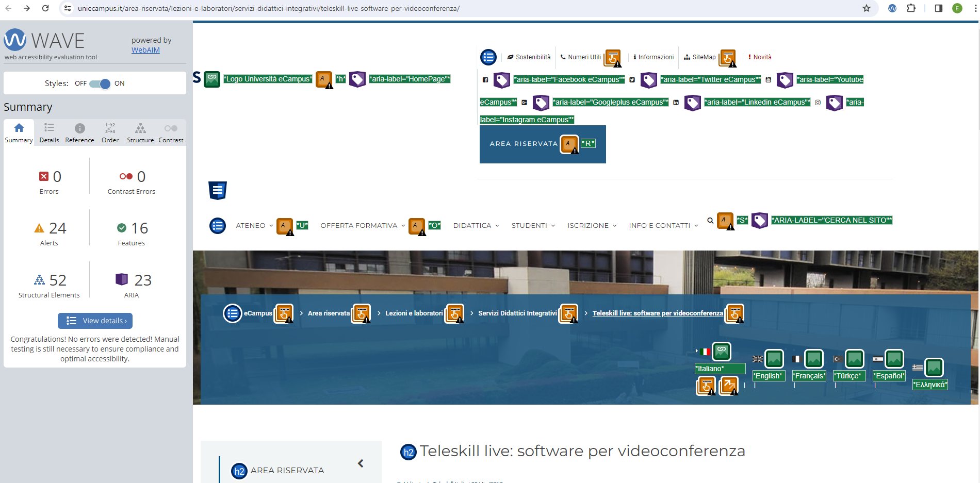Select the Español language flag
Screen dimensions: 980x483
pyautogui.click(x=878, y=359)
